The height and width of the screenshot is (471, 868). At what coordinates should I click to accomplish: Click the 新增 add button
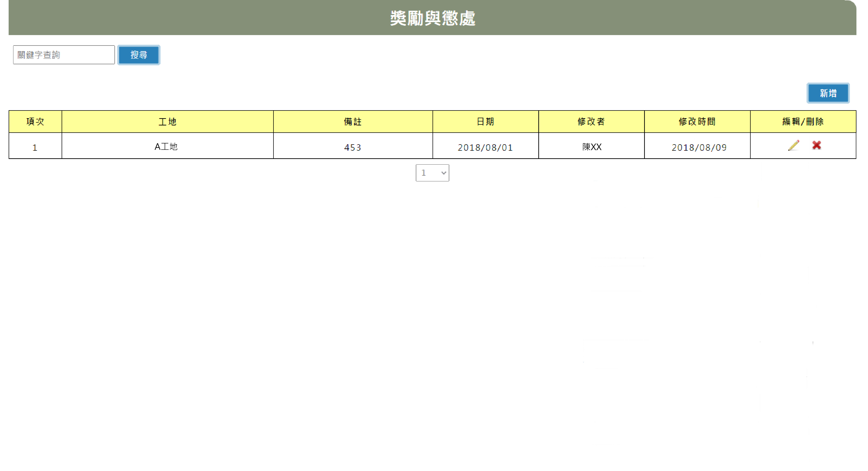tap(828, 93)
